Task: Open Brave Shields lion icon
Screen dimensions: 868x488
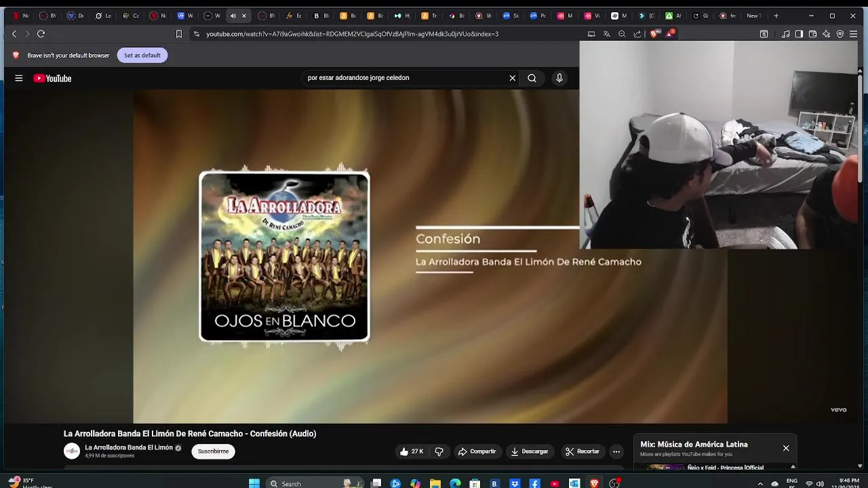Action: [654, 34]
